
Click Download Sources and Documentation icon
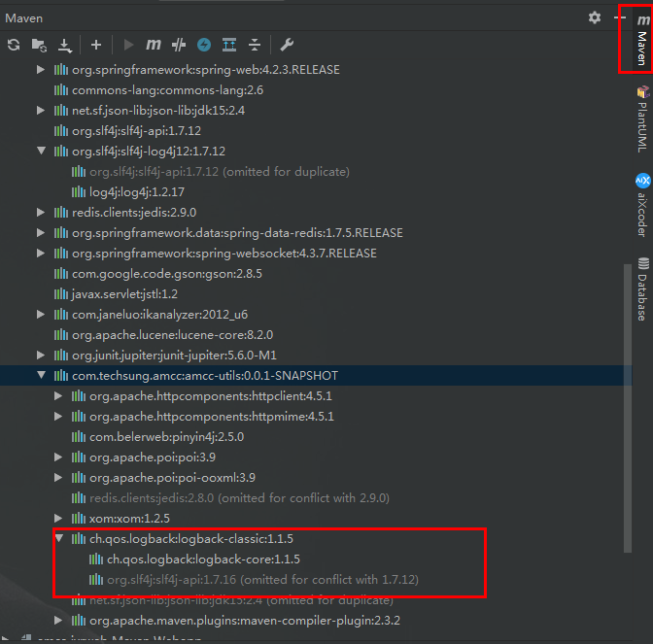64,46
